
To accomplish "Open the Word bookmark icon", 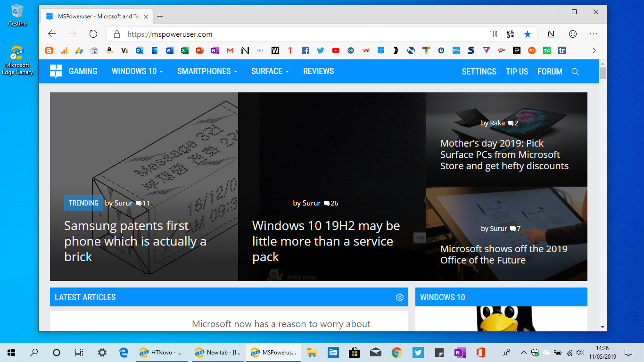I will click(x=169, y=50).
